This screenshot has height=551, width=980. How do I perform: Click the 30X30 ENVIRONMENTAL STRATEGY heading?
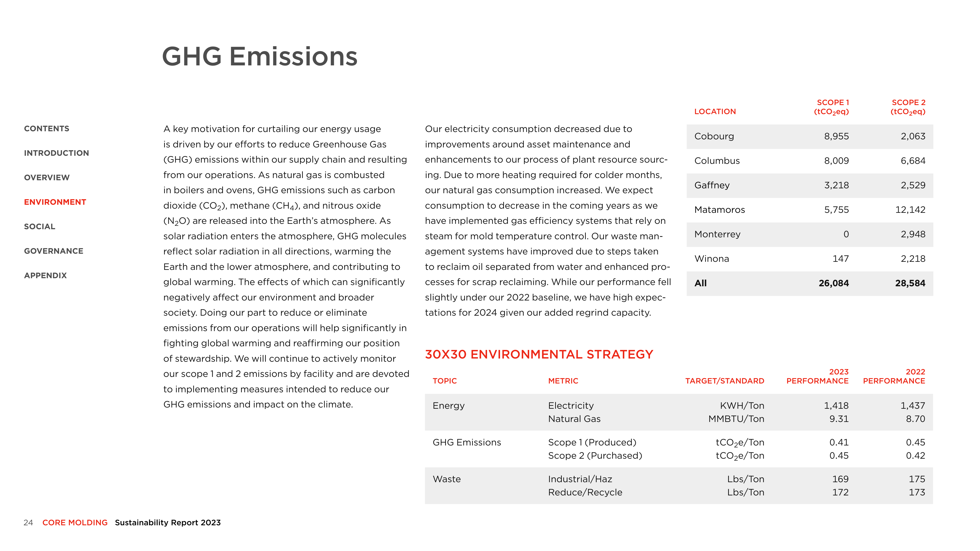539,354
